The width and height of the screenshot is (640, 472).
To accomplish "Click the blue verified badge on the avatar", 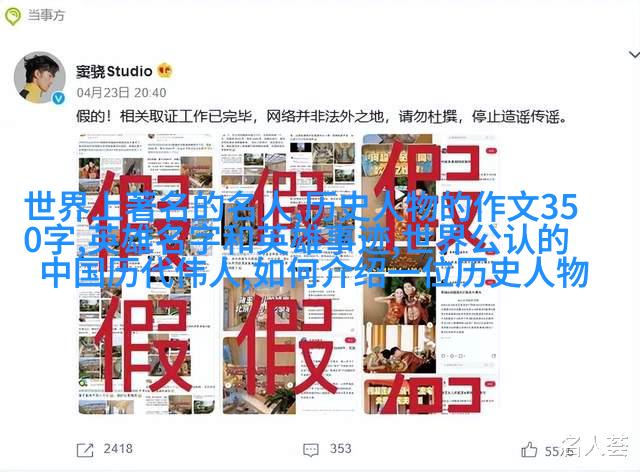I will [59, 98].
